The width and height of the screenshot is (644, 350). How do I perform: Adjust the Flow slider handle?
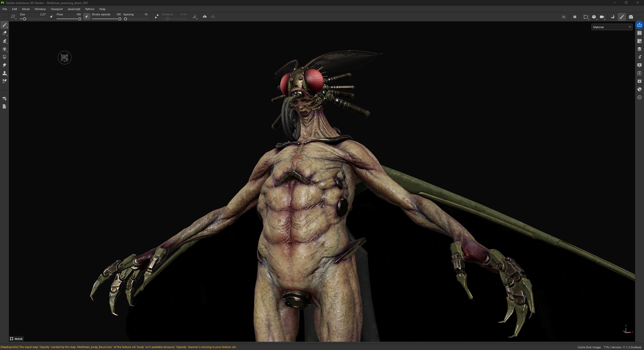79,19
